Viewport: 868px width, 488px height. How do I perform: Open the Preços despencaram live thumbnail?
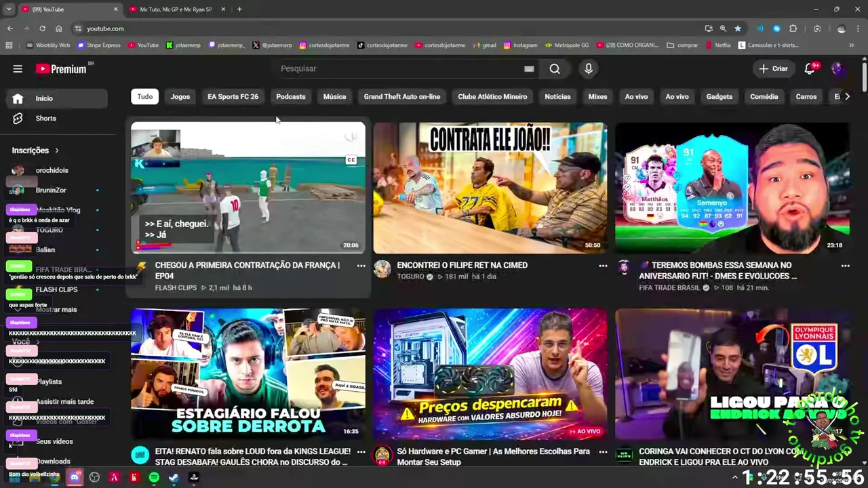coord(490,373)
